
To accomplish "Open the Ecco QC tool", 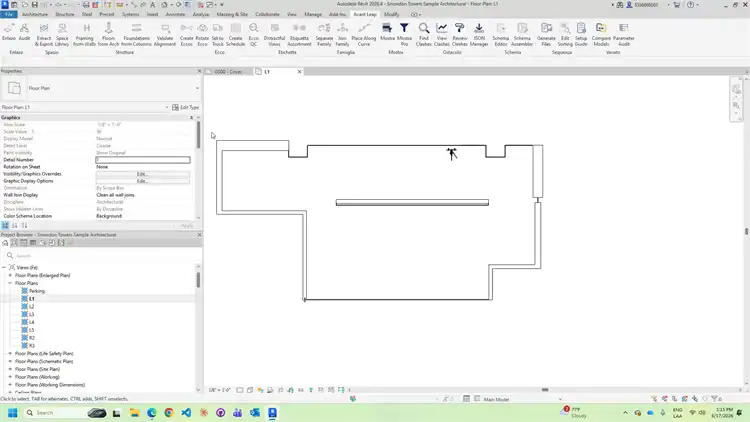I will (x=254, y=35).
